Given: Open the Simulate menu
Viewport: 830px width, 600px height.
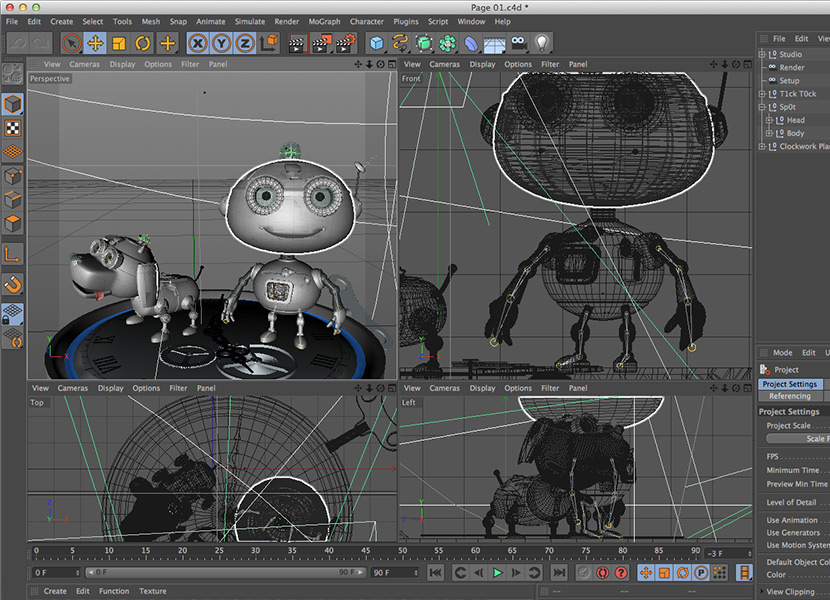Looking at the screenshot, I should (x=250, y=22).
